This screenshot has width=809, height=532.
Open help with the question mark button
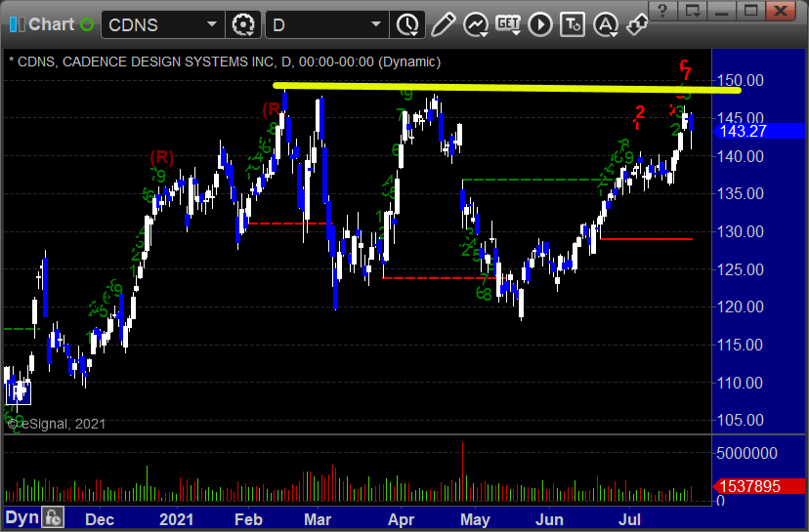pyautogui.click(x=662, y=11)
